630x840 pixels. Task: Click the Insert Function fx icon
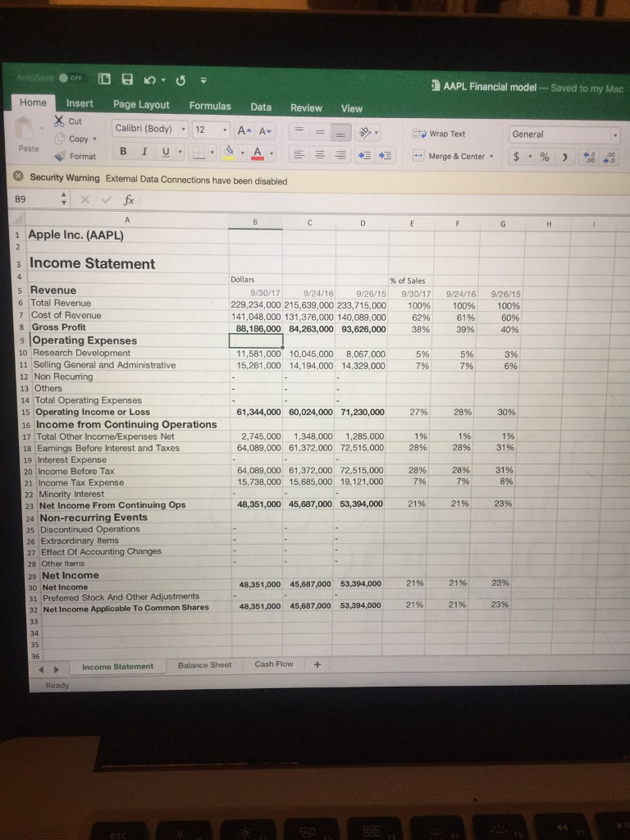pyautogui.click(x=129, y=200)
